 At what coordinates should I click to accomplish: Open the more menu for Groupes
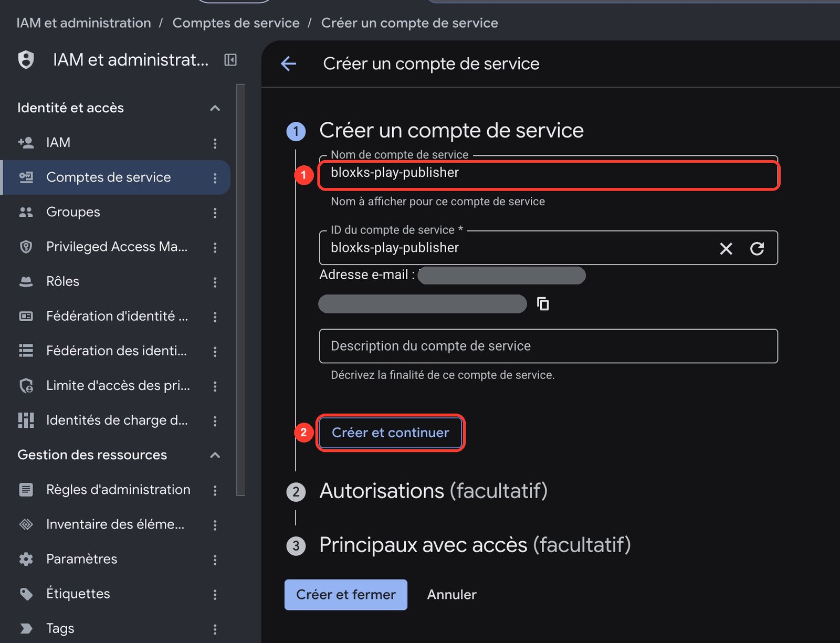(215, 213)
